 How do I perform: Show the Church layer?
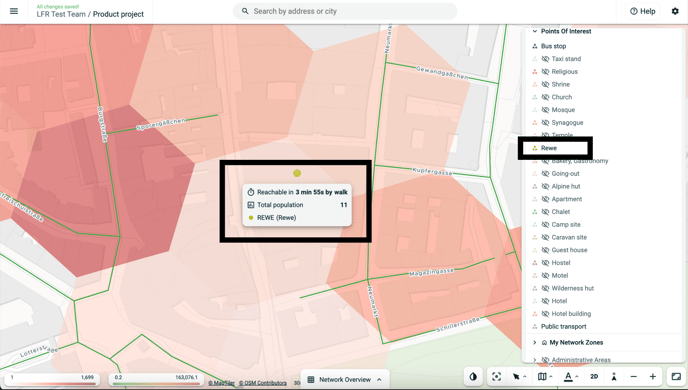(545, 97)
